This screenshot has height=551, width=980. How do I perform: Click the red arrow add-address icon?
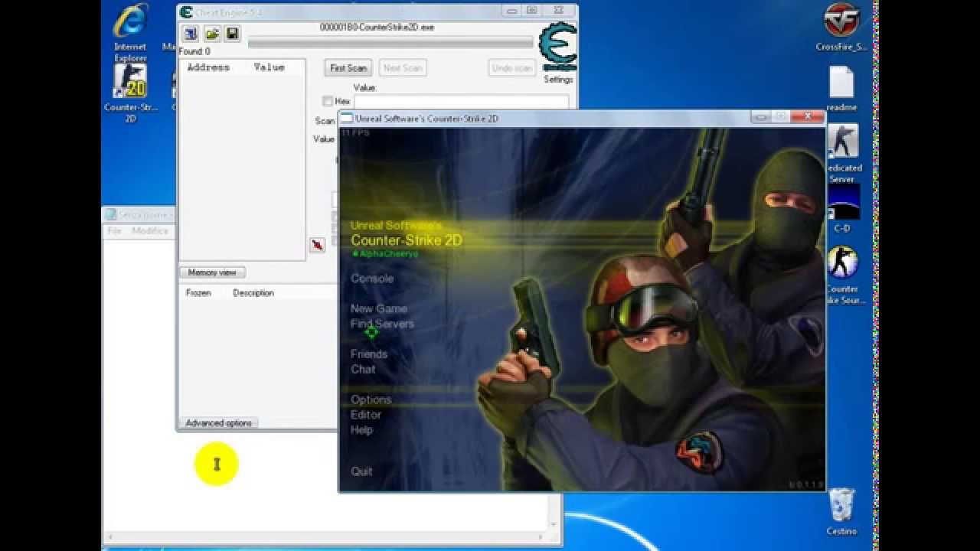(317, 245)
